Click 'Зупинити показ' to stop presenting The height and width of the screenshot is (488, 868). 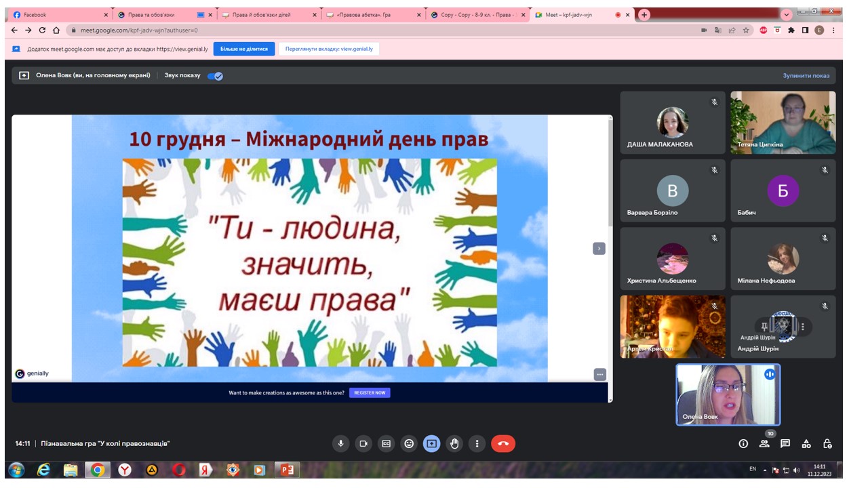(806, 76)
